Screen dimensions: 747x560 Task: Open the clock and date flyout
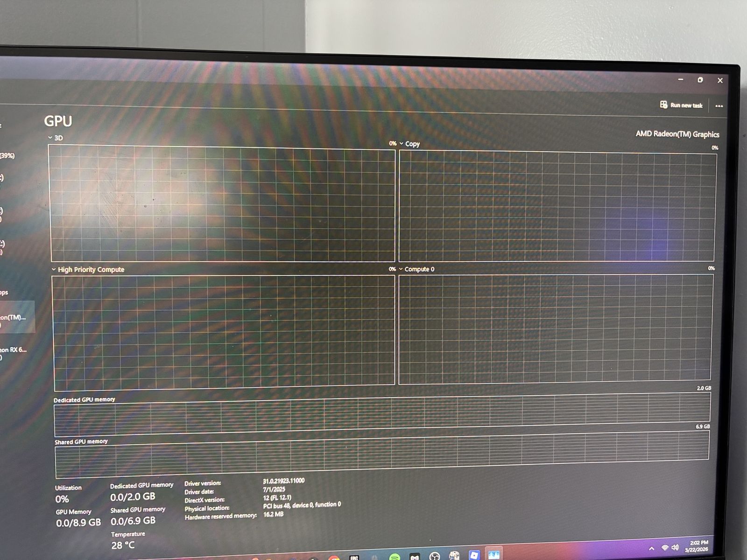coord(698,546)
